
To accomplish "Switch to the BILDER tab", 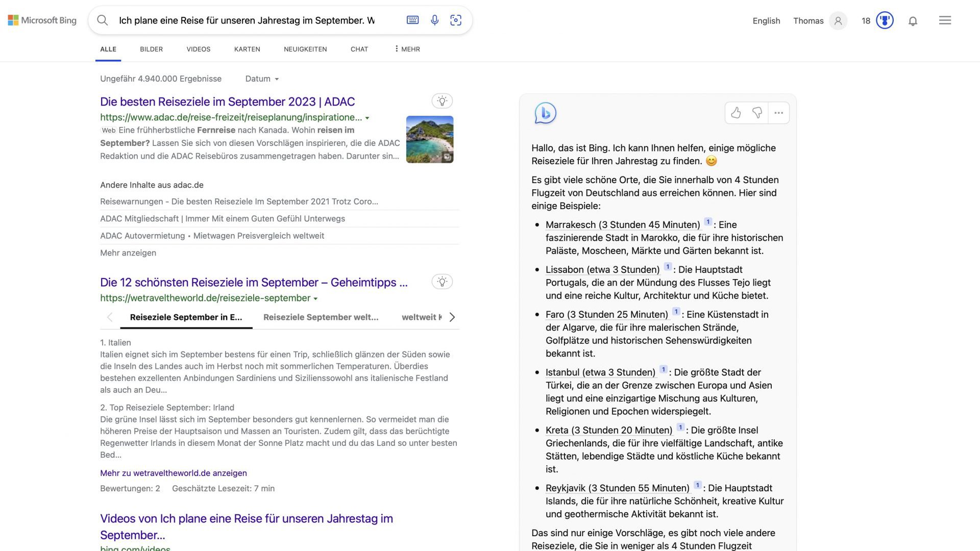I will (x=152, y=49).
